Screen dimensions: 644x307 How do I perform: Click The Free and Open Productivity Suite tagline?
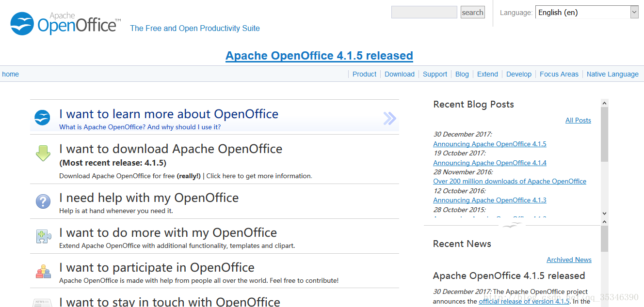pos(195,28)
